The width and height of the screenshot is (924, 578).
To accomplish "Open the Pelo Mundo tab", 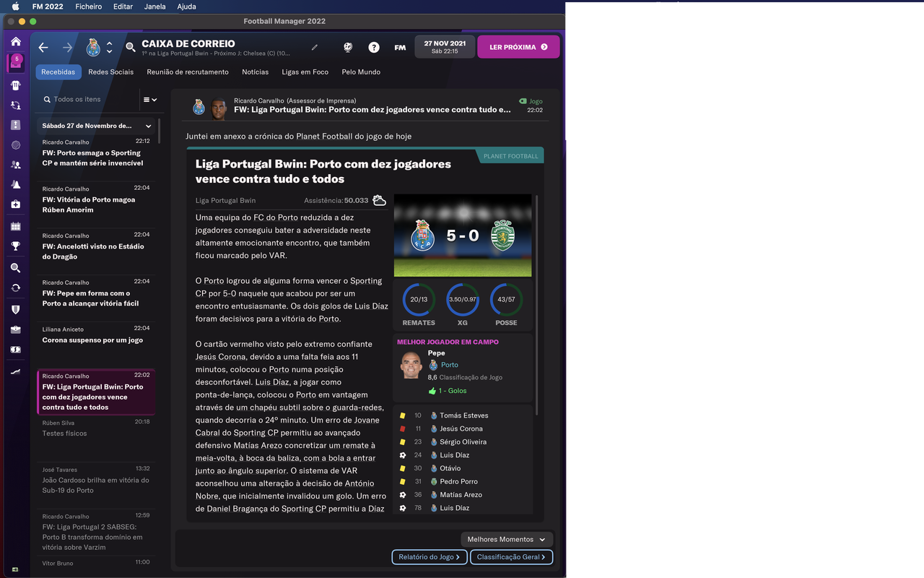I will pos(361,72).
